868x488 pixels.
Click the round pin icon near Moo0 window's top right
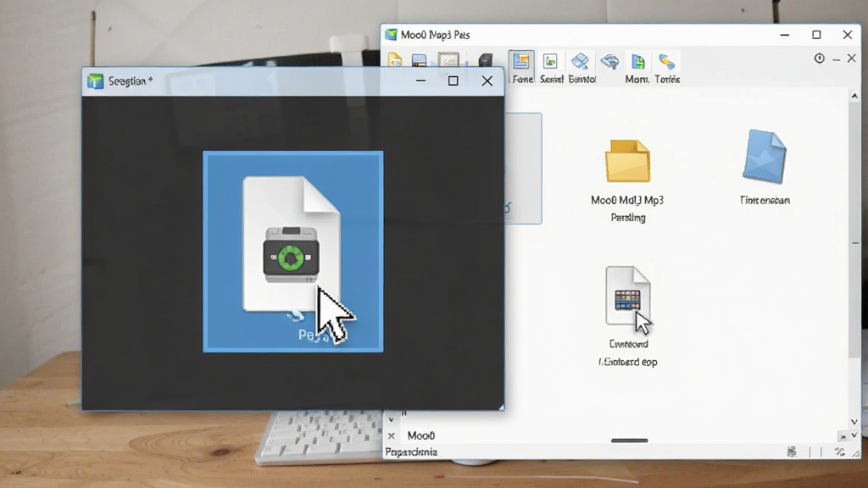click(820, 58)
